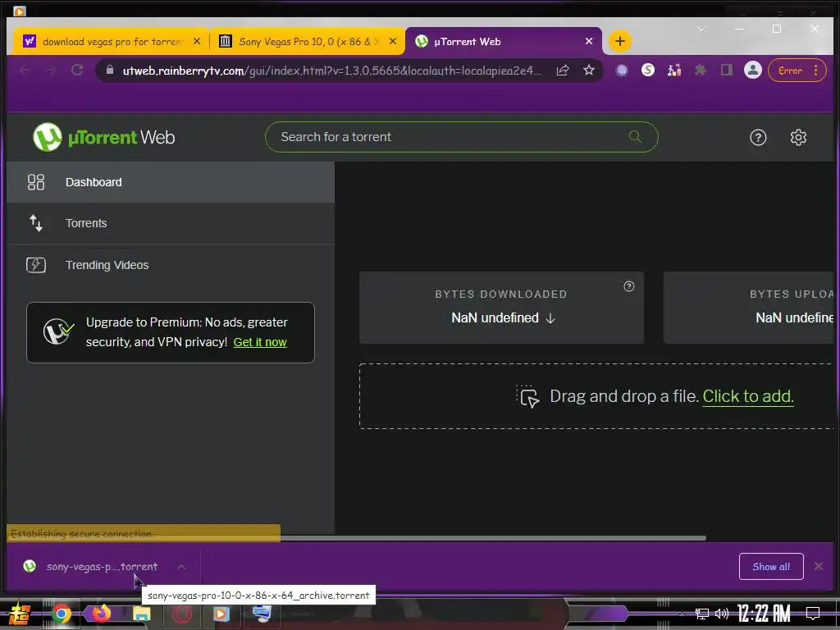The image size is (840, 630).
Task: Open the Dashboard section
Action: coord(171,182)
